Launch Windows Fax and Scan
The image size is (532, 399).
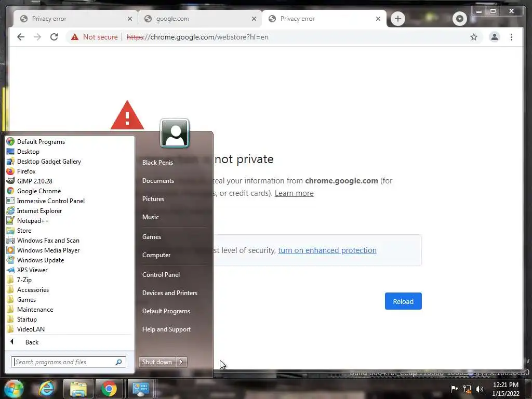tap(48, 240)
